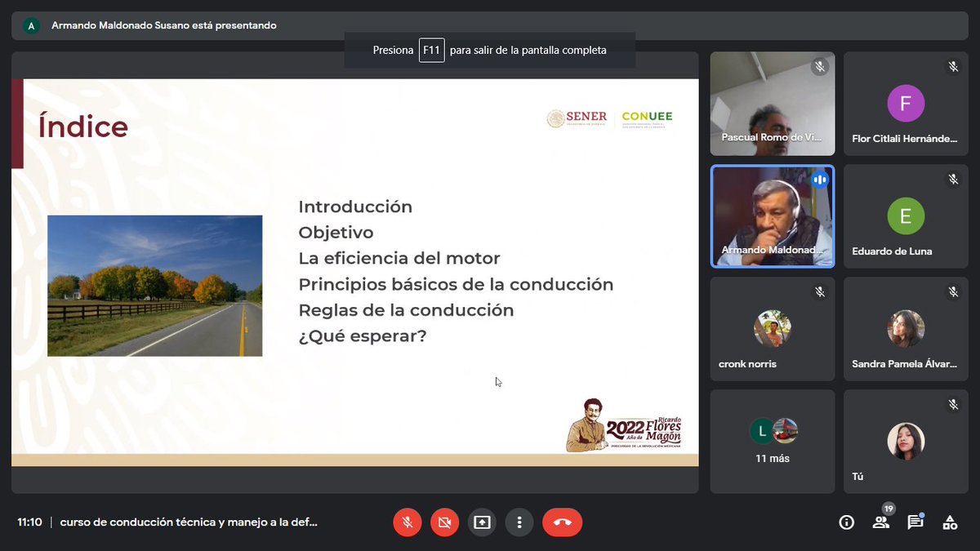This screenshot has width=980, height=551.
Task: Click the F11 key hint in banner
Action: click(x=431, y=50)
